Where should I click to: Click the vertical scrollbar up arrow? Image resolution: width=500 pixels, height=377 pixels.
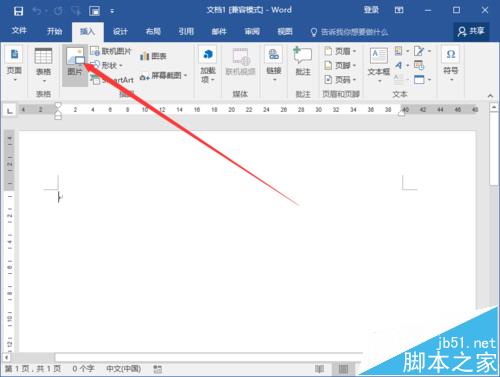494,107
